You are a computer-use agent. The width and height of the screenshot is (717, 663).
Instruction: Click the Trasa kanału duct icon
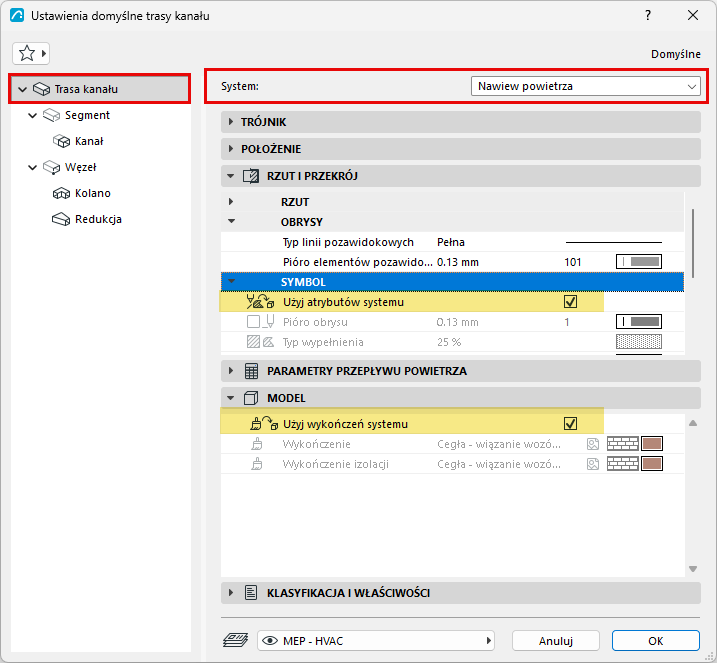point(41,89)
